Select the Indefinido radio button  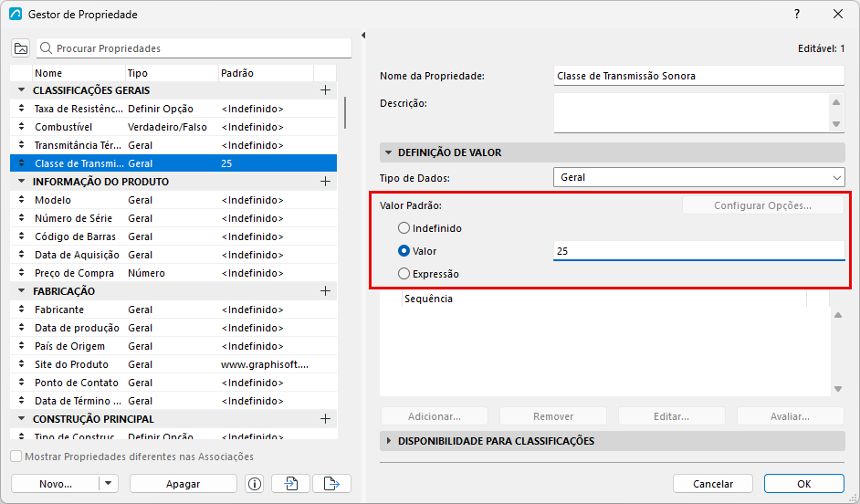[404, 228]
